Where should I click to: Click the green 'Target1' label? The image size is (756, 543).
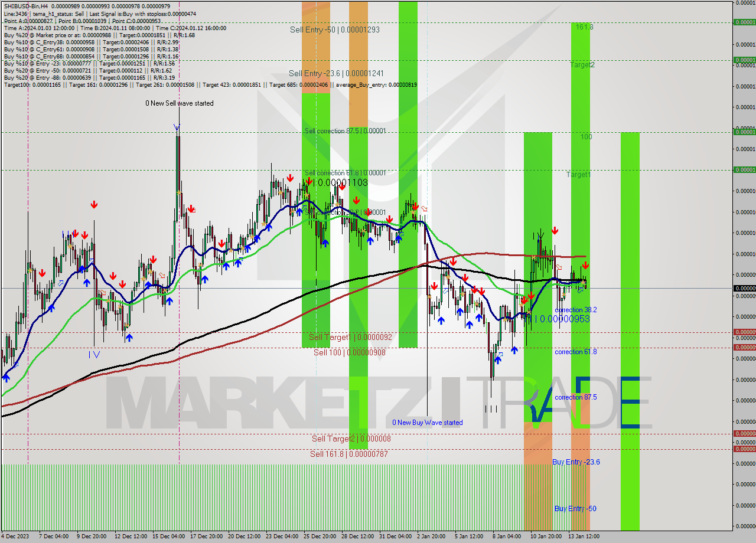(x=578, y=175)
